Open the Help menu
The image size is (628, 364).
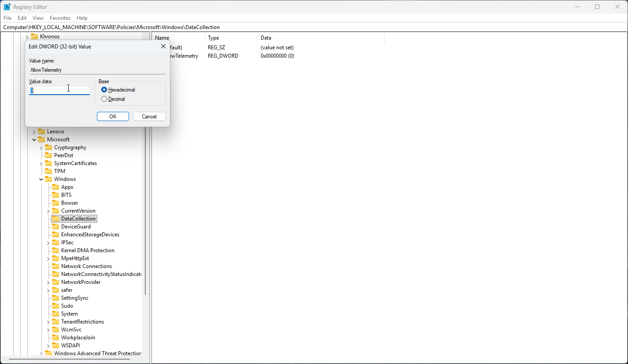point(82,18)
